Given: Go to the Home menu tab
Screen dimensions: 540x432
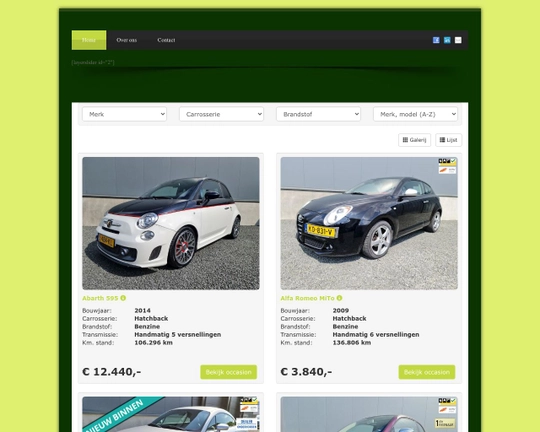Looking at the screenshot, I should tap(89, 40).
